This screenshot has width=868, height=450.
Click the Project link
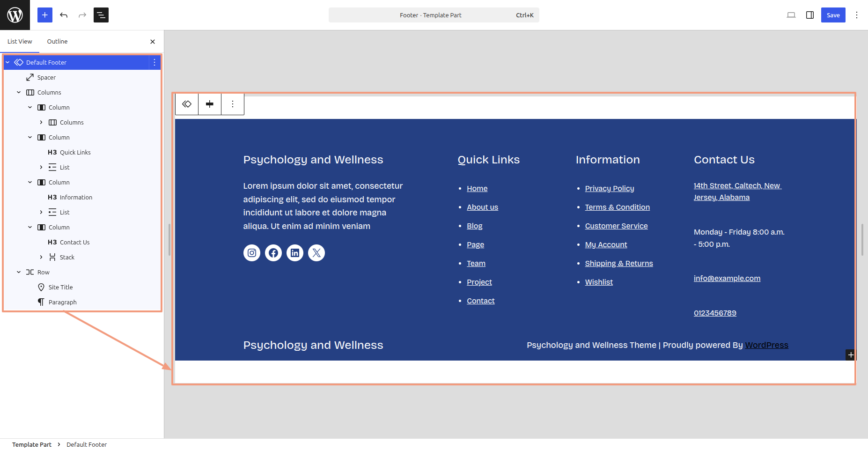(x=479, y=282)
